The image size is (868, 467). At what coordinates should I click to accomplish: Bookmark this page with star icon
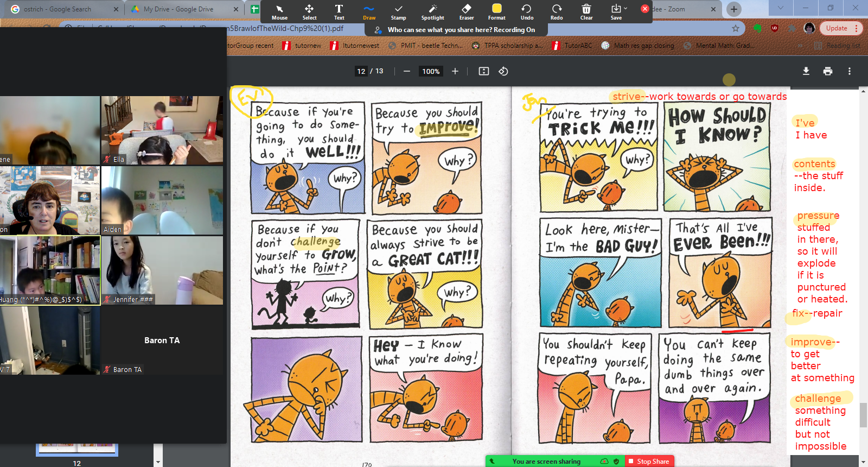pyautogui.click(x=736, y=28)
